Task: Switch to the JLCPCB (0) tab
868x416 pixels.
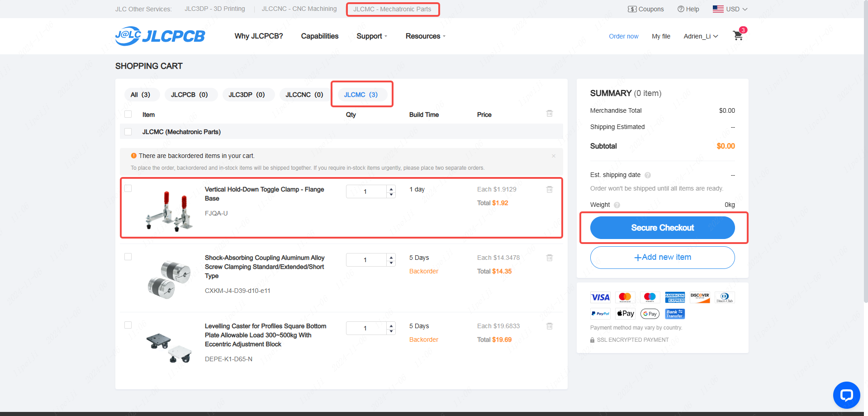Action: tap(191, 95)
